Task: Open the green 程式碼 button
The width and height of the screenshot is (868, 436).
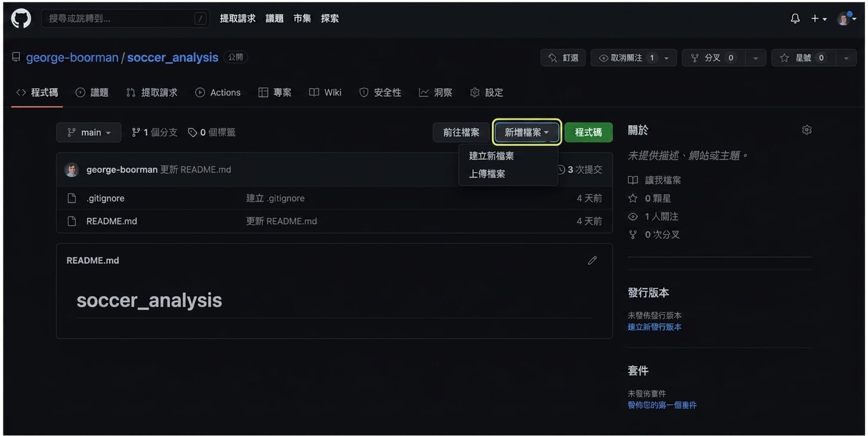Action: pos(588,132)
